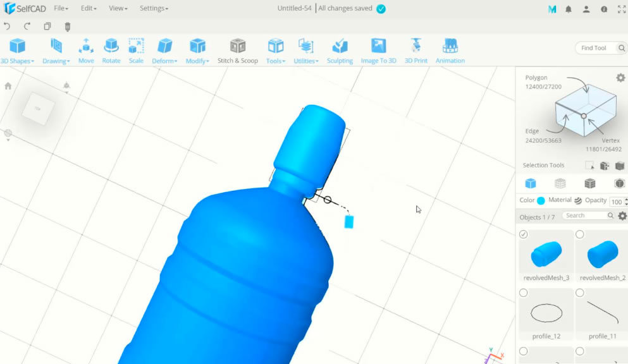Open the 3D Shapes dropdown
The height and width of the screenshot is (364, 628).
click(17, 51)
